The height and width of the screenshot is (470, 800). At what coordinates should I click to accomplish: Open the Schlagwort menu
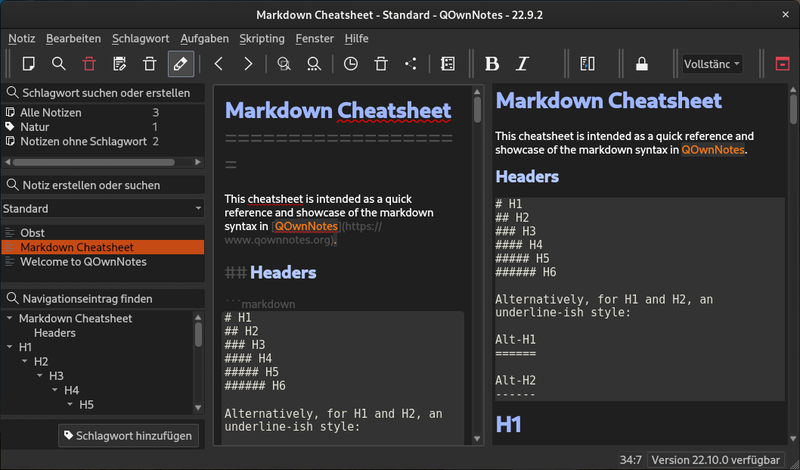[x=140, y=39]
